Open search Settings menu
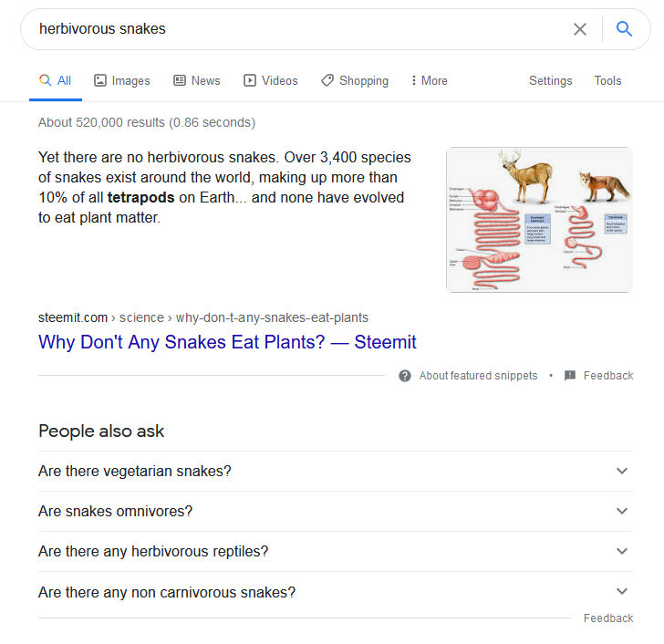Viewport: 664px width, 644px height. click(x=550, y=81)
